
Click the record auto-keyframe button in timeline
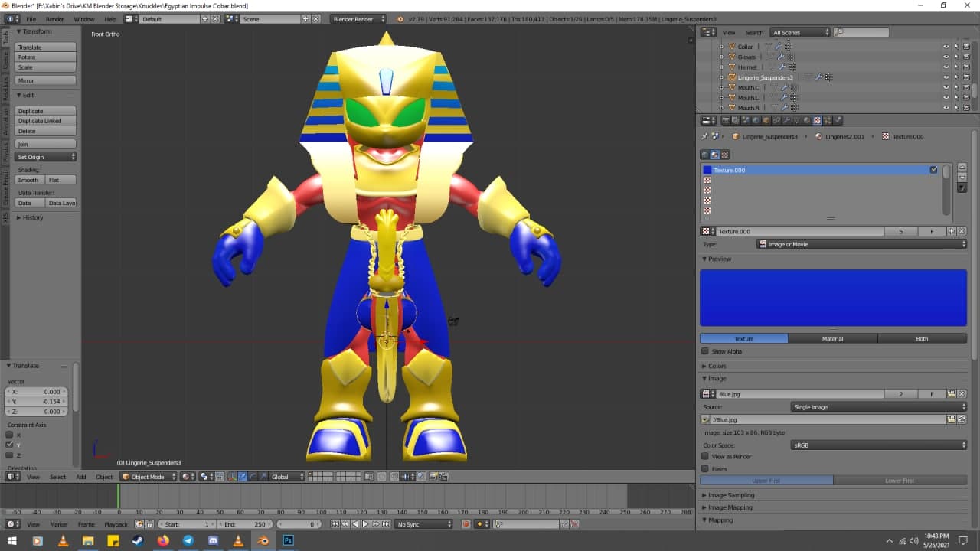(465, 524)
